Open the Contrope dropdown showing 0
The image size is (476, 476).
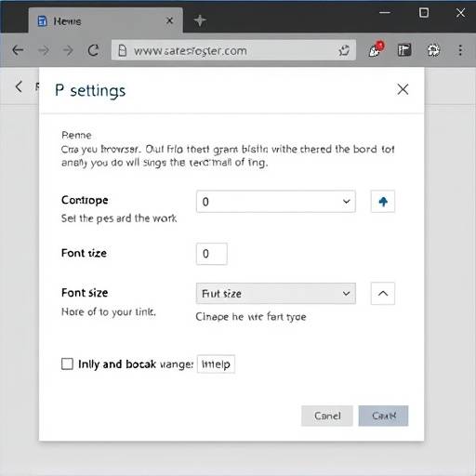(276, 202)
